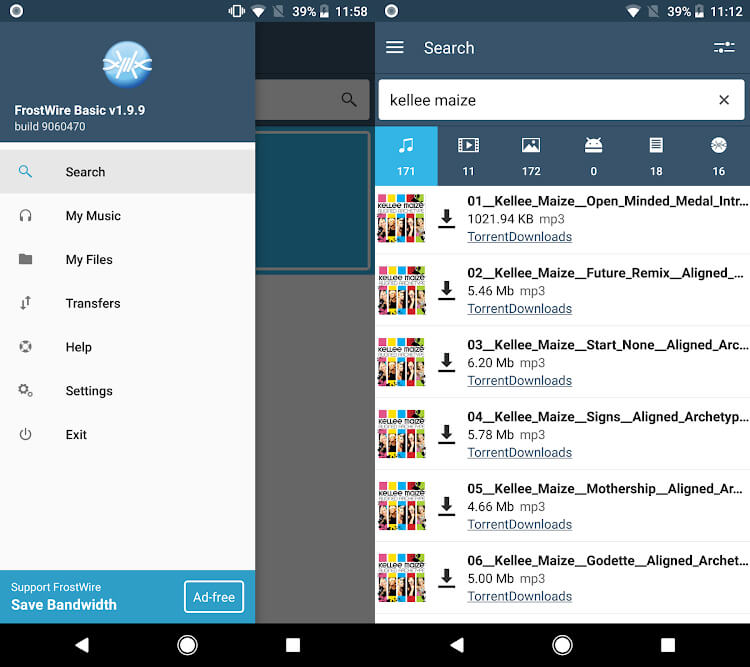Download 01 Open_Minded_Medal_Intro track
The image size is (750, 667).
[x=447, y=219]
